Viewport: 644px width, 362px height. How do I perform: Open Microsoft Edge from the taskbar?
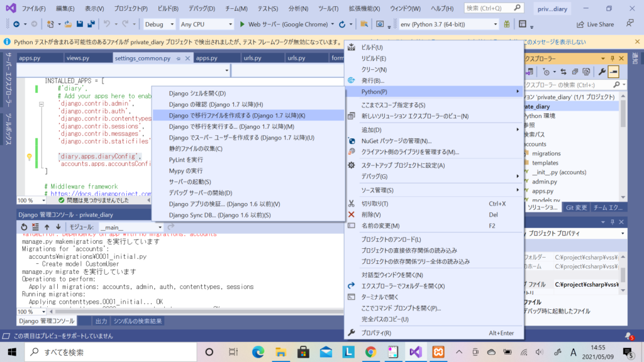[x=258, y=352]
